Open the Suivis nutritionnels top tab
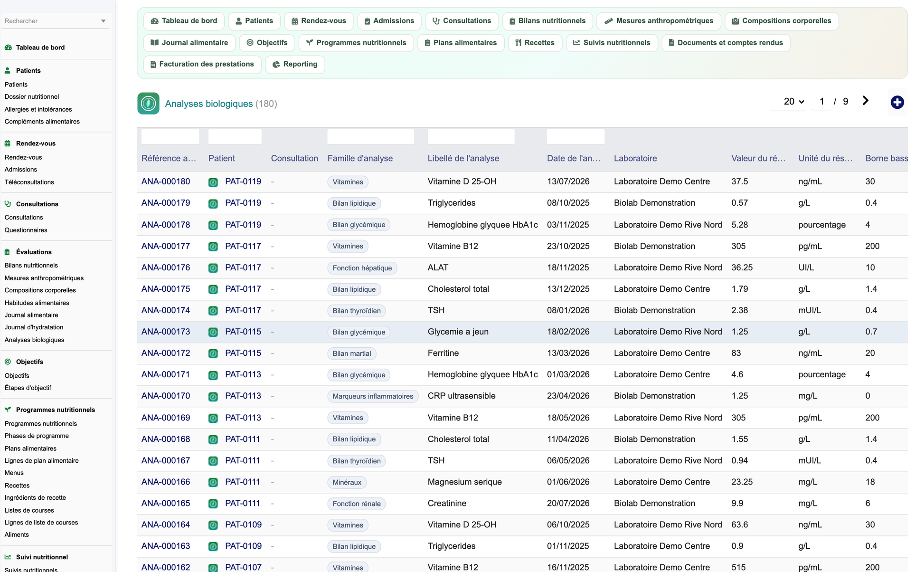Image resolution: width=924 pixels, height=572 pixels. (x=612, y=43)
